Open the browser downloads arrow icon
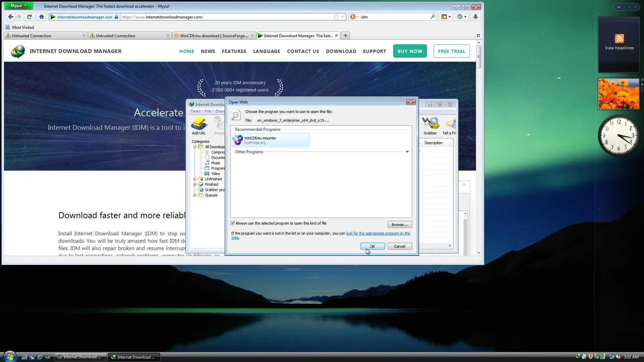 pyautogui.click(x=475, y=17)
